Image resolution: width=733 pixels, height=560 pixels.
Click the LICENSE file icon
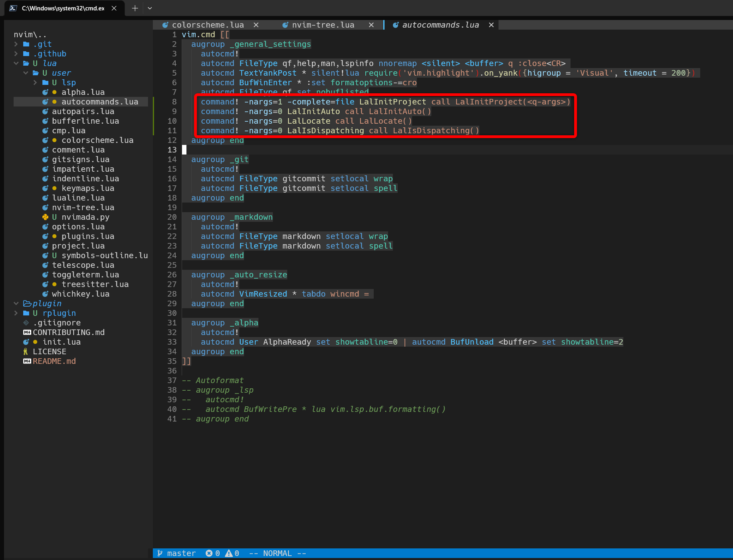26,351
